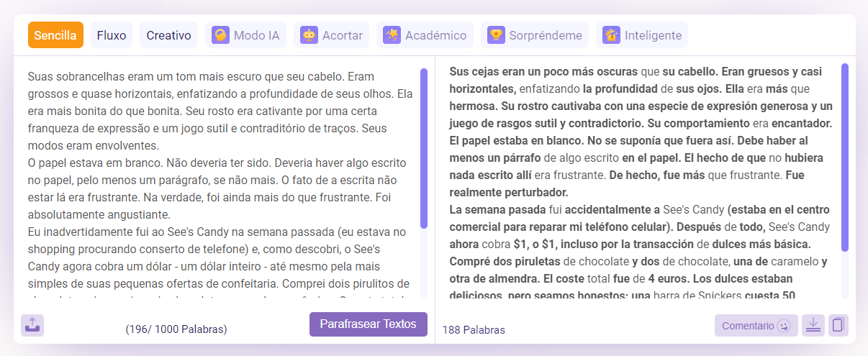868x356 pixels.
Task: Click the smiley icon on Comentario
Action: (x=784, y=326)
